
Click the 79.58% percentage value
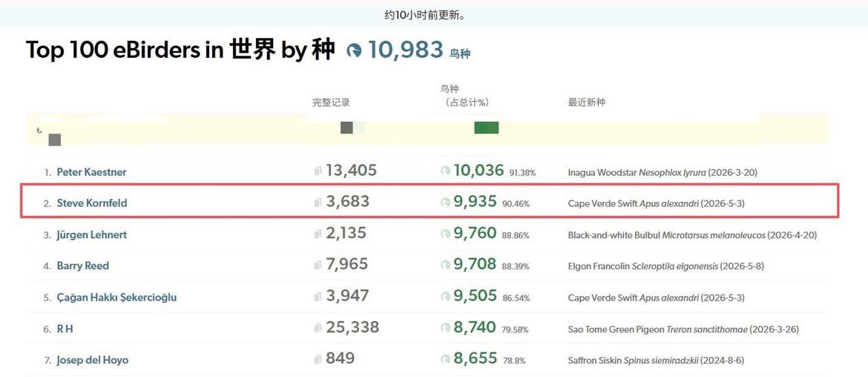click(516, 330)
